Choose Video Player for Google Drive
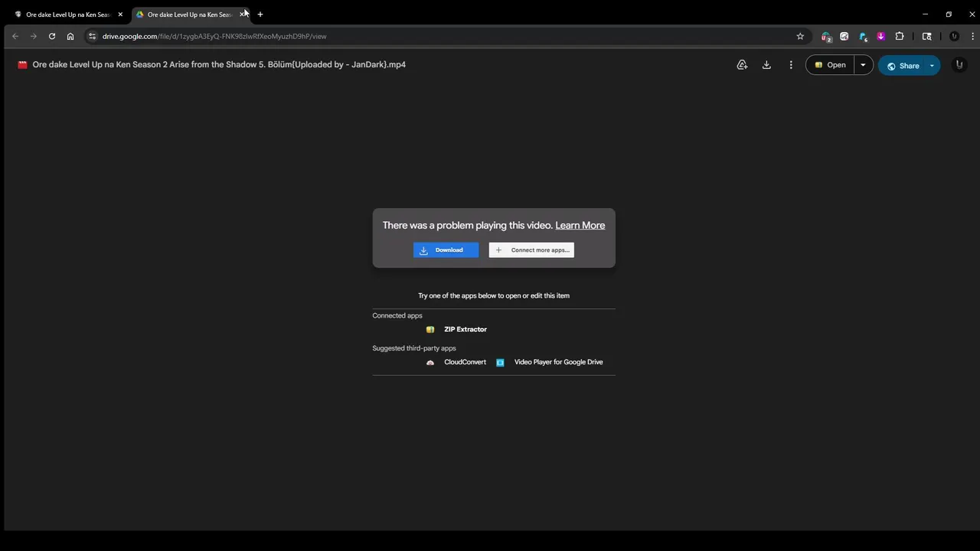Screen dimensions: 980x551 [558, 362]
